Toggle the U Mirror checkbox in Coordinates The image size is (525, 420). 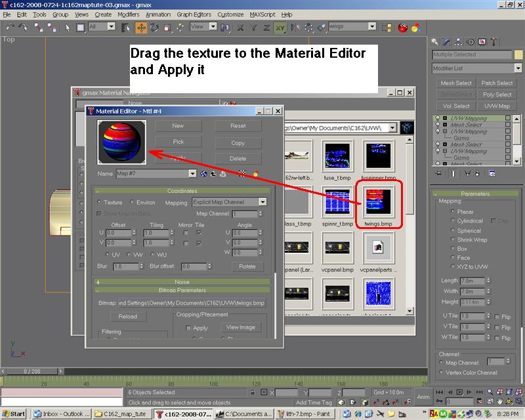(x=186, y=232)
